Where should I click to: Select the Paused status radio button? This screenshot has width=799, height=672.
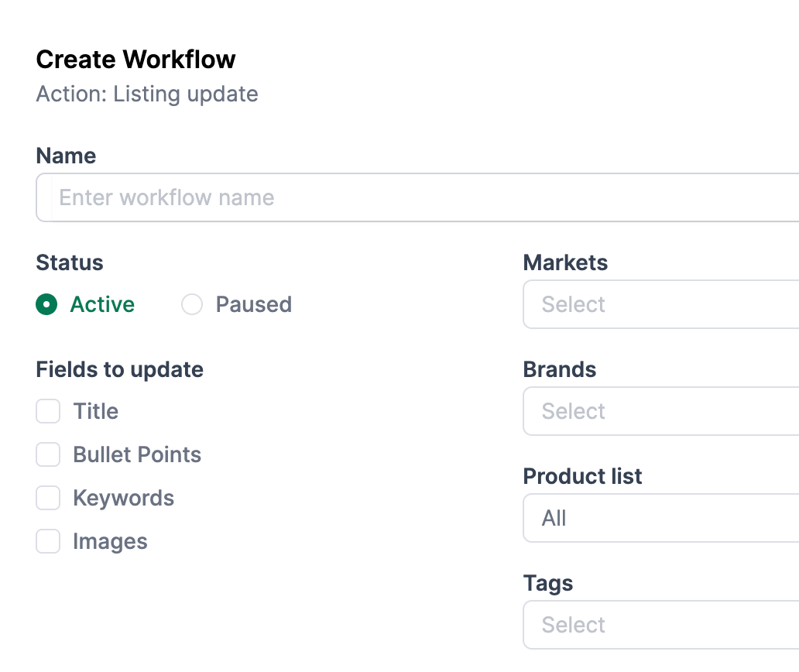(192, 305)
